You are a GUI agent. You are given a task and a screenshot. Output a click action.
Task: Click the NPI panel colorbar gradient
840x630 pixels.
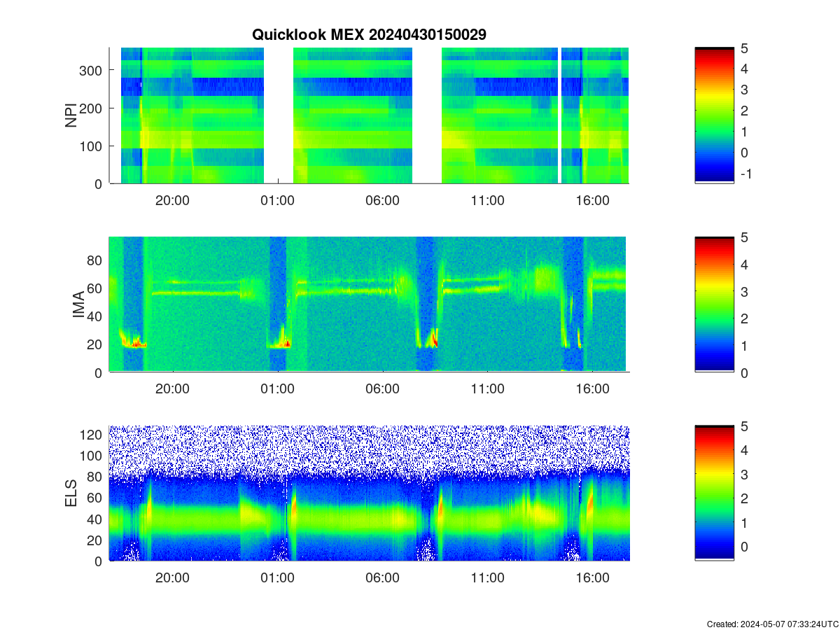point(714,115)
